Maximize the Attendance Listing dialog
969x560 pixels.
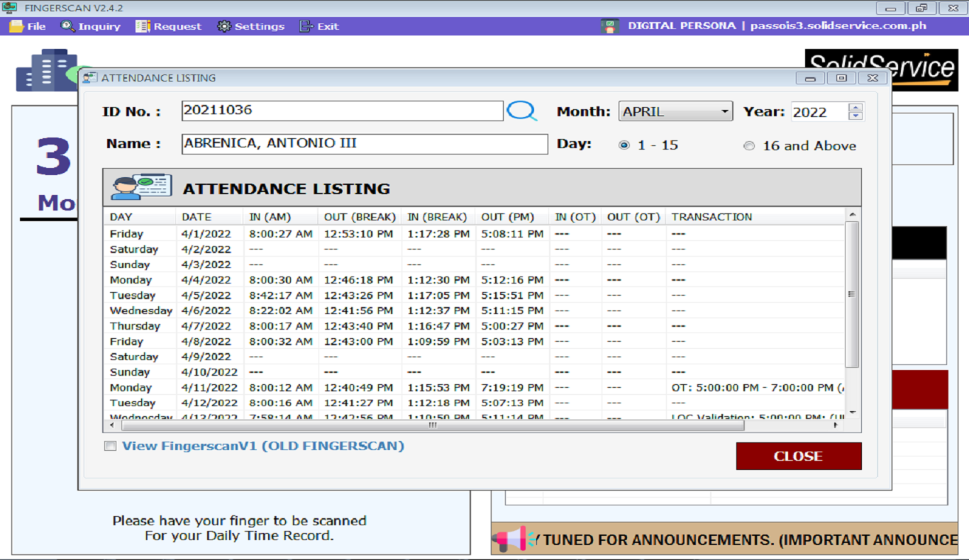tap(841, 78)
